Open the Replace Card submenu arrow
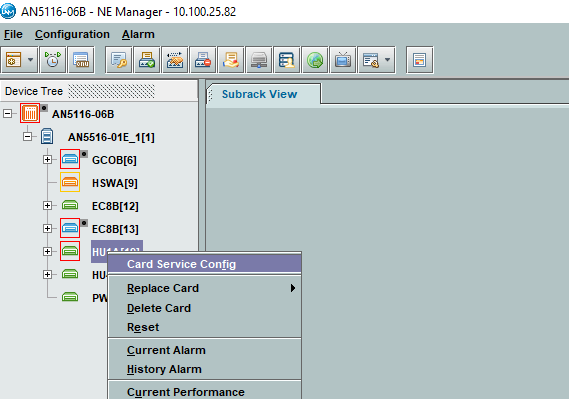Image resolution: width=569 pixels, height=399 pixels. pyautogui.click(x=293, y=288)
